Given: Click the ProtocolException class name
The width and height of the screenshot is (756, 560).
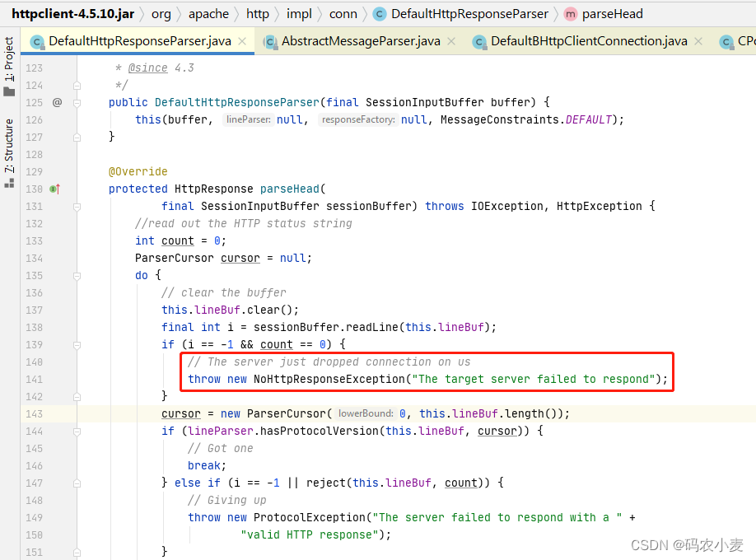Looking at the screenshot, I should click(x=310, y=517).
